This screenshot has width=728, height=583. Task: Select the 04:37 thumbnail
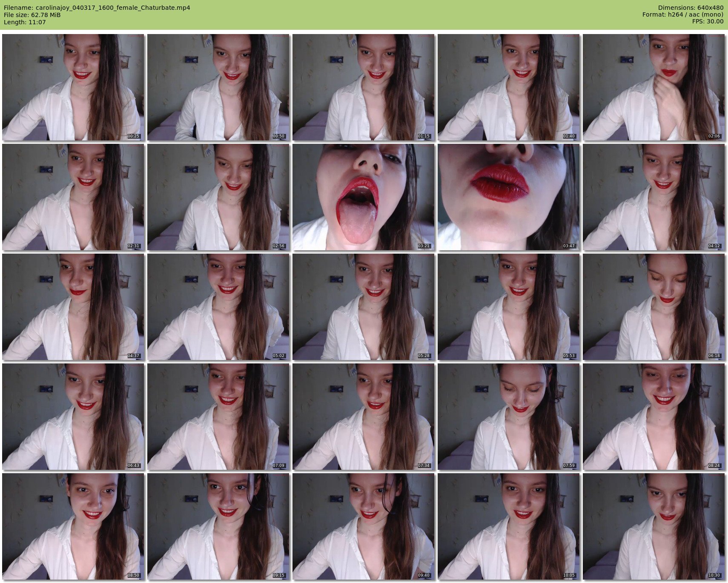[73, 307]
